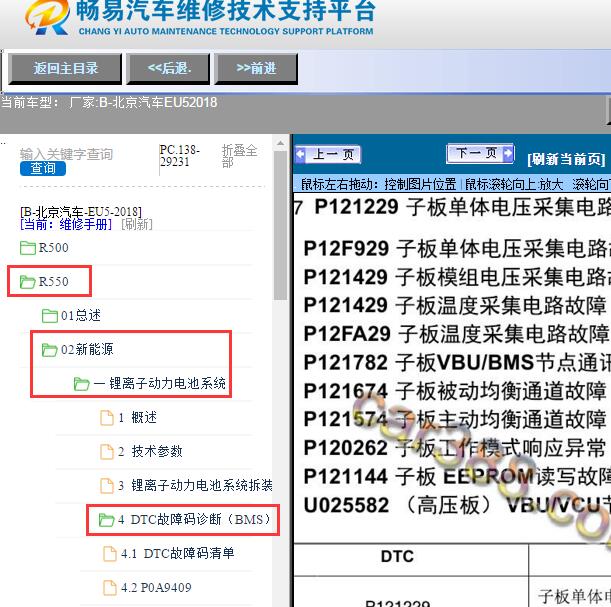Select R550 tree entry text
Screen dimensions: 611x607
53,282
